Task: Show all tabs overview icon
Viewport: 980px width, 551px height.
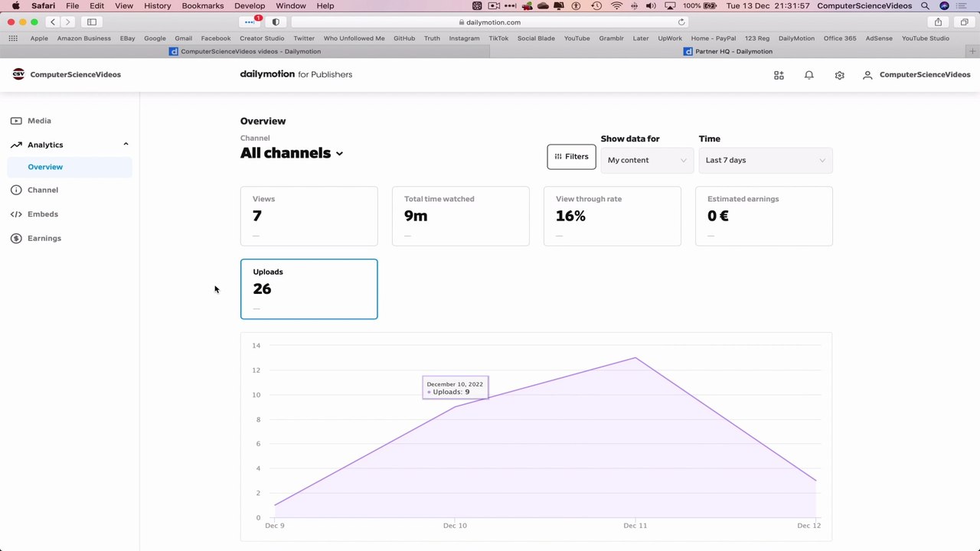Action: click(x=964, y=22)
